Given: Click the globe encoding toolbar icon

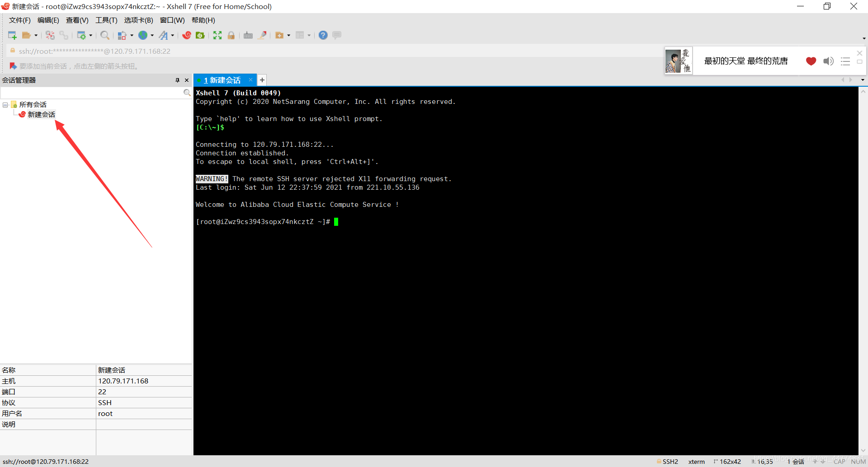Looking at the screenshot, I should 143,35.
